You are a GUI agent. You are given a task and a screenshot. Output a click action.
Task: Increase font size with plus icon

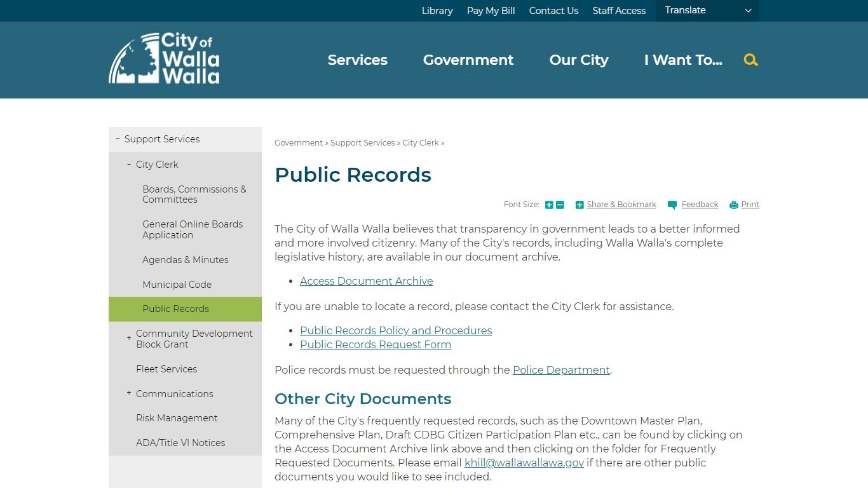549,205
